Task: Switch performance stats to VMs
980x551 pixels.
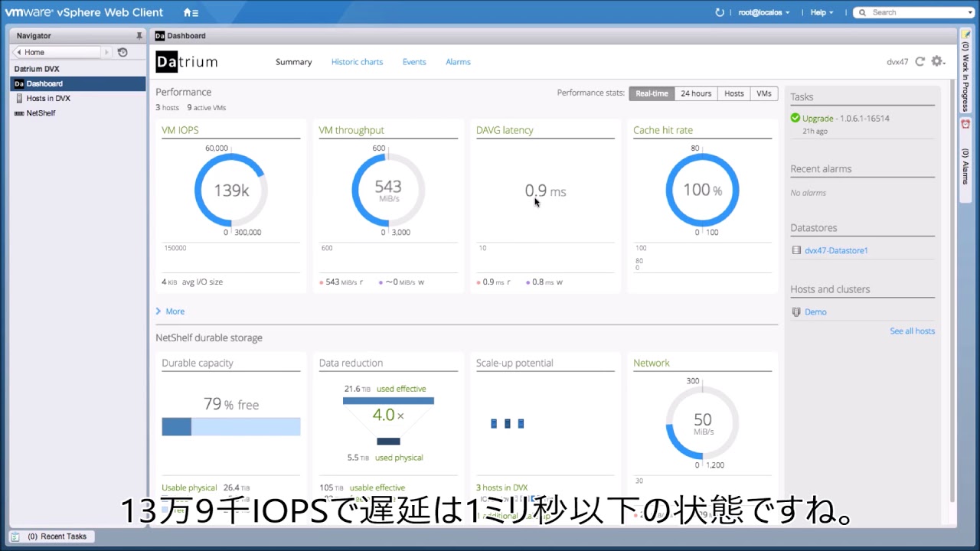Action: point(764,93)
